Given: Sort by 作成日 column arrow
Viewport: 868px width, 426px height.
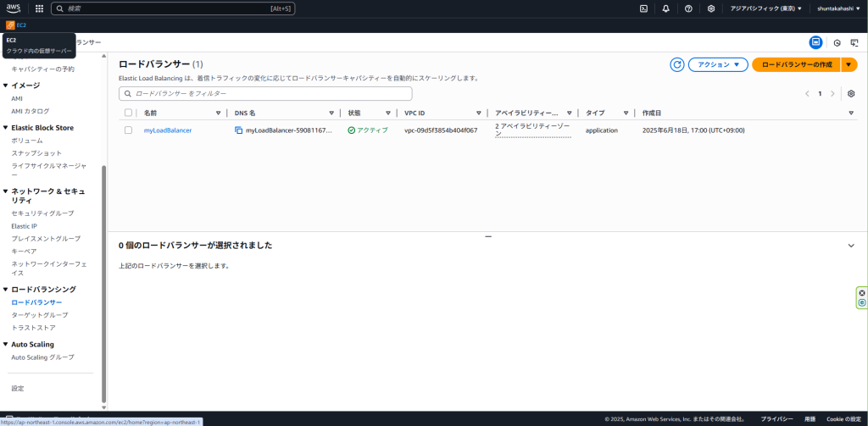Looking at the screenshot, I should (x=851, y=113).
